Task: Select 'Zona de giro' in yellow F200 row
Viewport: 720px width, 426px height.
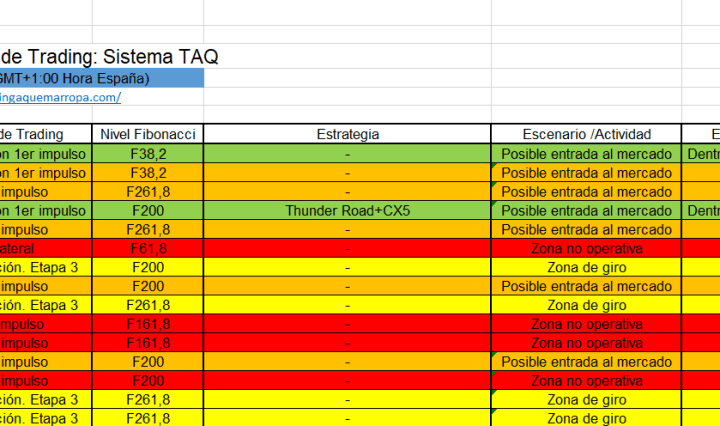Action: 586,267
